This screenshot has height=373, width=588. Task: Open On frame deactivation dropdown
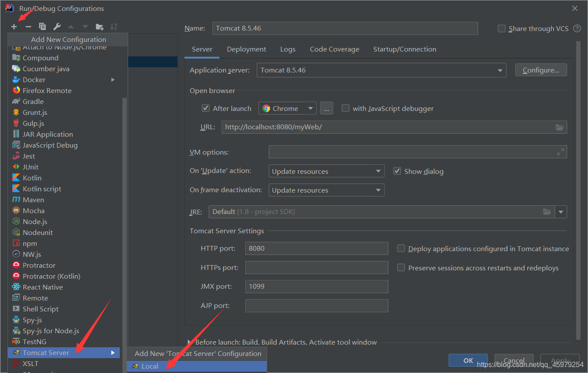click(327, 190)
